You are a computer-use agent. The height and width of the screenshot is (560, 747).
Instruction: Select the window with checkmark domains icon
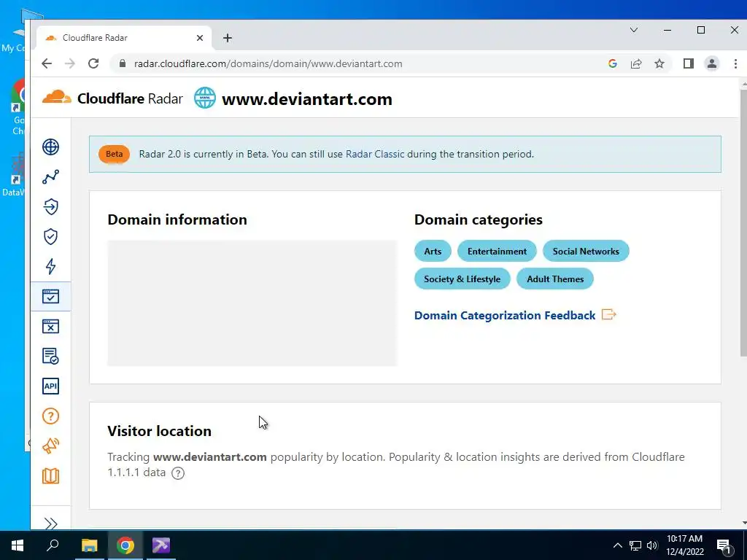point(50,296)
